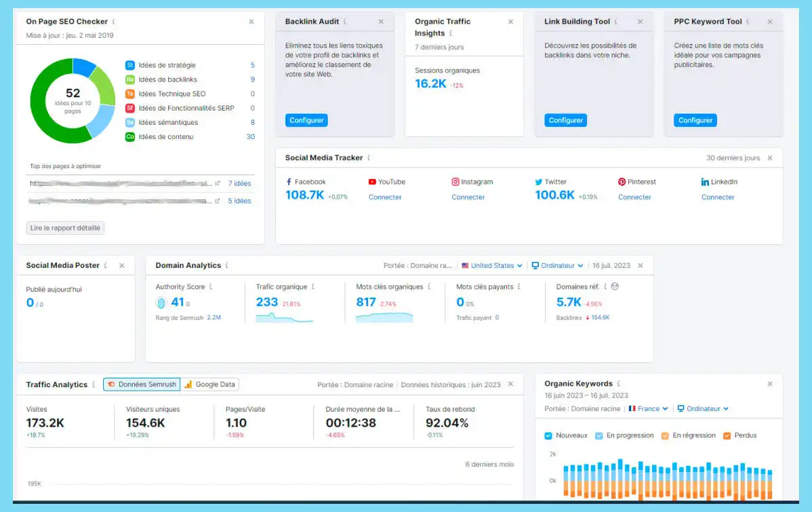Screen dimensions: 812x512
Task: Click the info icon beside Authority Score
Action: 209,287
